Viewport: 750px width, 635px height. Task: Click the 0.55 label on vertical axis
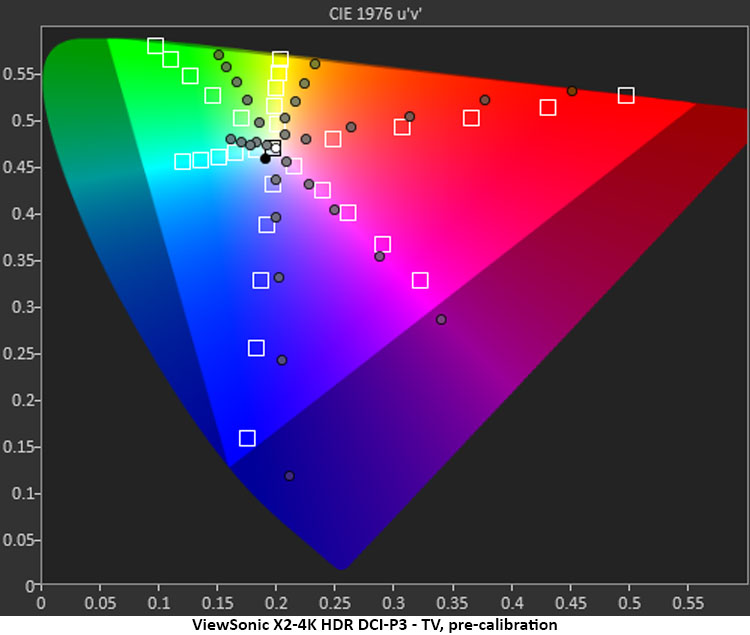tap(19, 74)
